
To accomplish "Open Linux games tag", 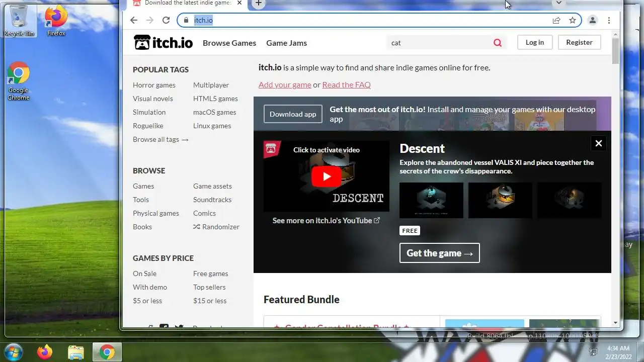I will [212, 126].
